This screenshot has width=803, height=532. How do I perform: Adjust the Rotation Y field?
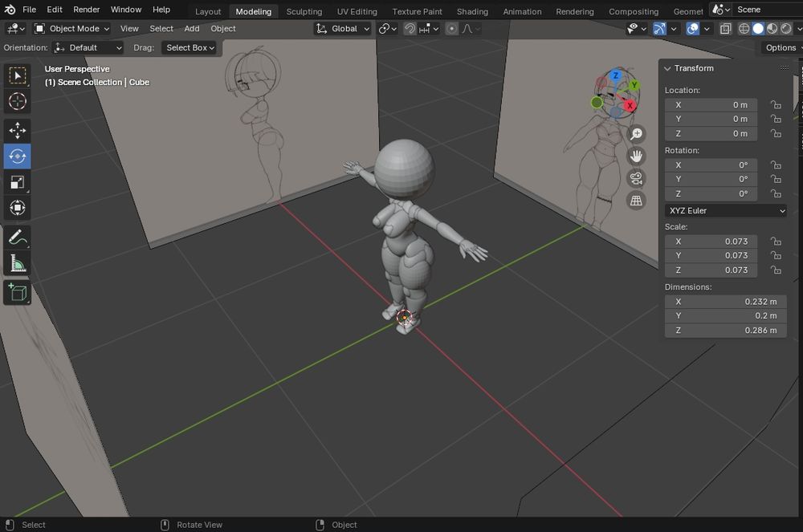[x=711, y=179]
